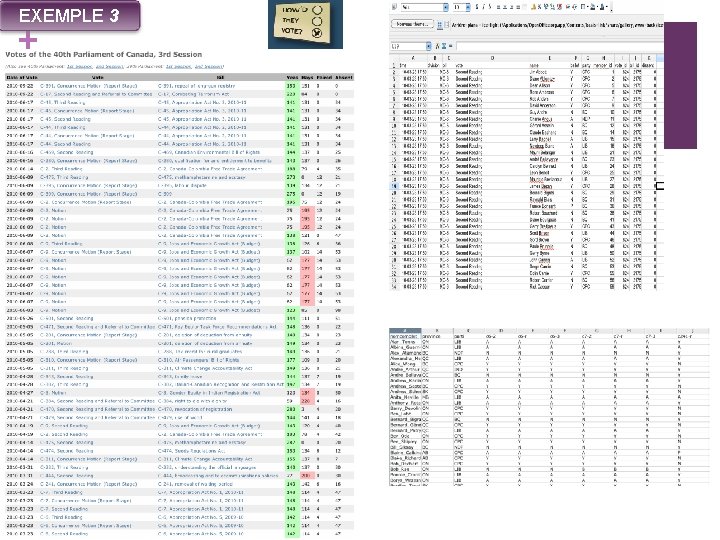720x540 pixels.
Task: Click the equals Function icon in formula bar
Action: click(x=450, y=46)
